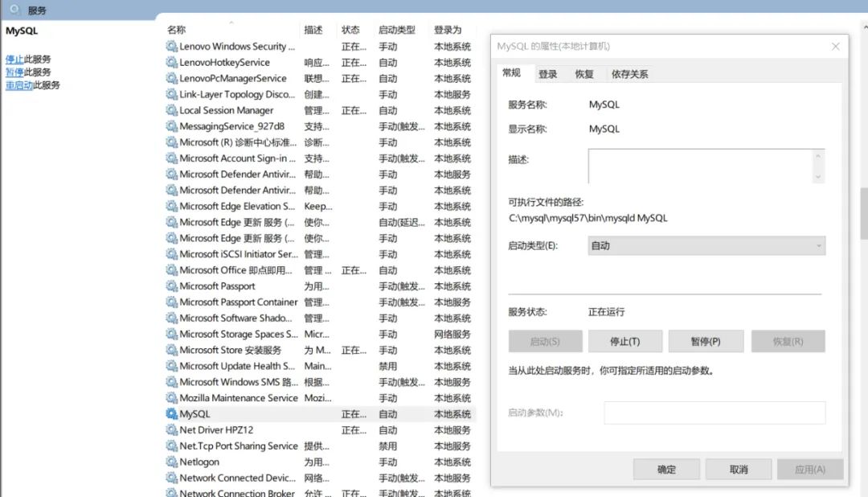Click gear icon next to LenovoPcManagerService

pos(172,79)
